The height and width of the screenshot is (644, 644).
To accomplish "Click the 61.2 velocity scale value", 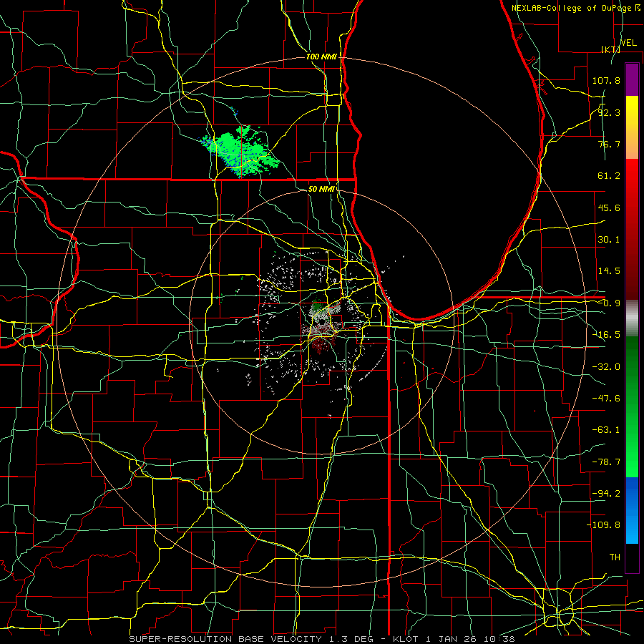I will coord(609,176).
